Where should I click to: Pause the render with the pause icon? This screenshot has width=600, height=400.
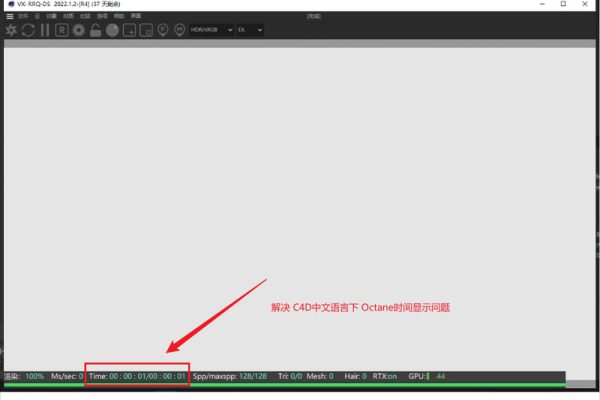pos(45,30)
